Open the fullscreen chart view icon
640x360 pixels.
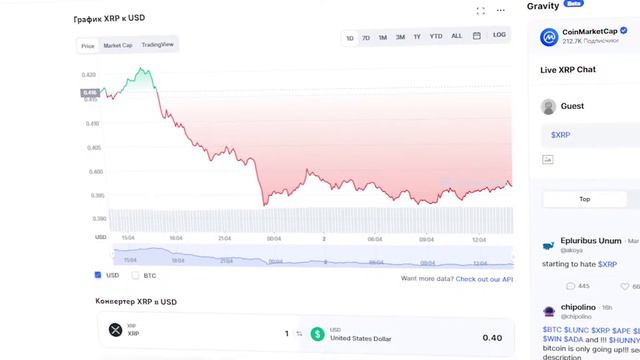tap(481, 11)
